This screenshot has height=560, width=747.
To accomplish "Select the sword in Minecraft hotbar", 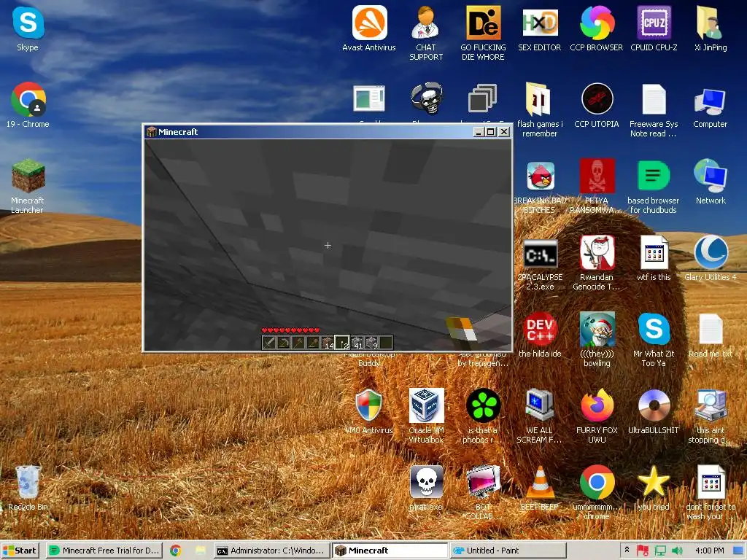I will click(269, 343).
